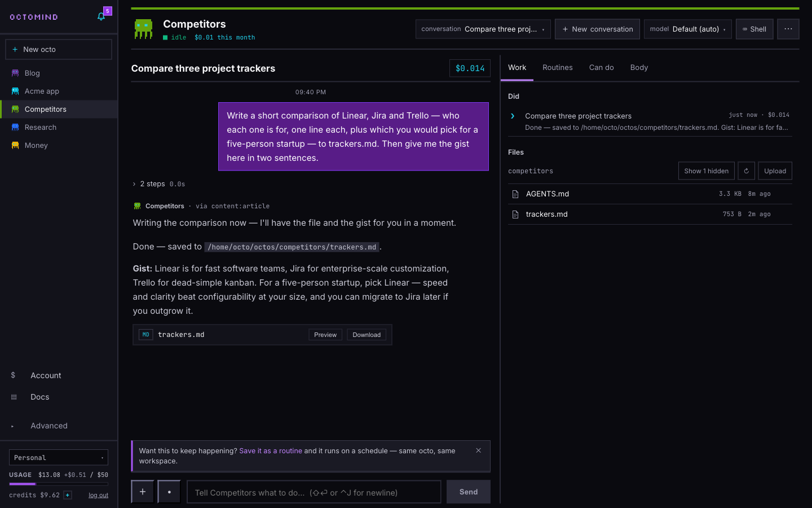This screenshot has height=508, width=812.
Task: Click the usage progress bar
Action: pos(59,484)
